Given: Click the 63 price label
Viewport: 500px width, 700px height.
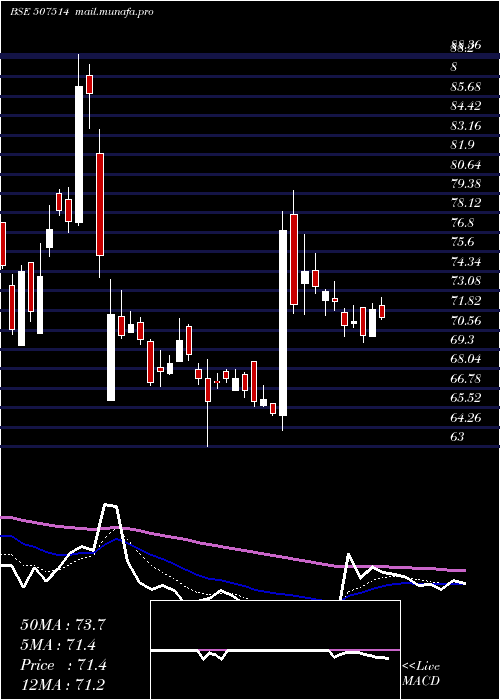Looking at the screenshot, I should [457, 437].
